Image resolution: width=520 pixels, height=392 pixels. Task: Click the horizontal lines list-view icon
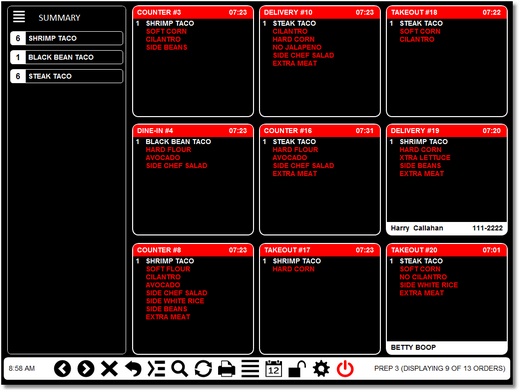[250, 369]
